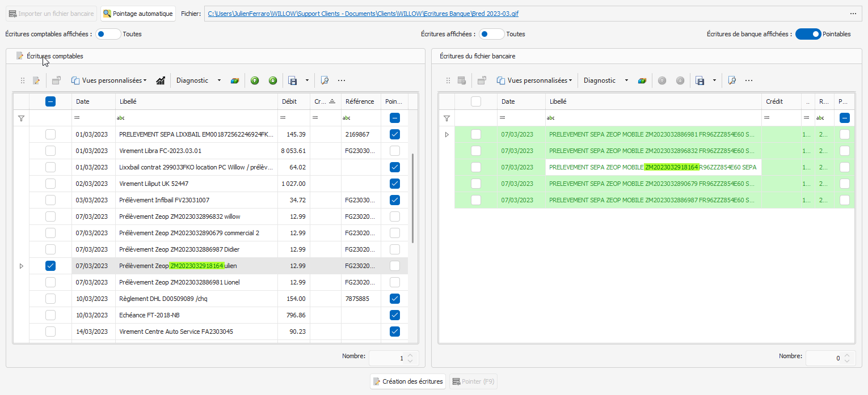Click the save layout icon in fichier bancaire toolbar
The width and height of the screenshot is (868, 395).
[700, 80]
